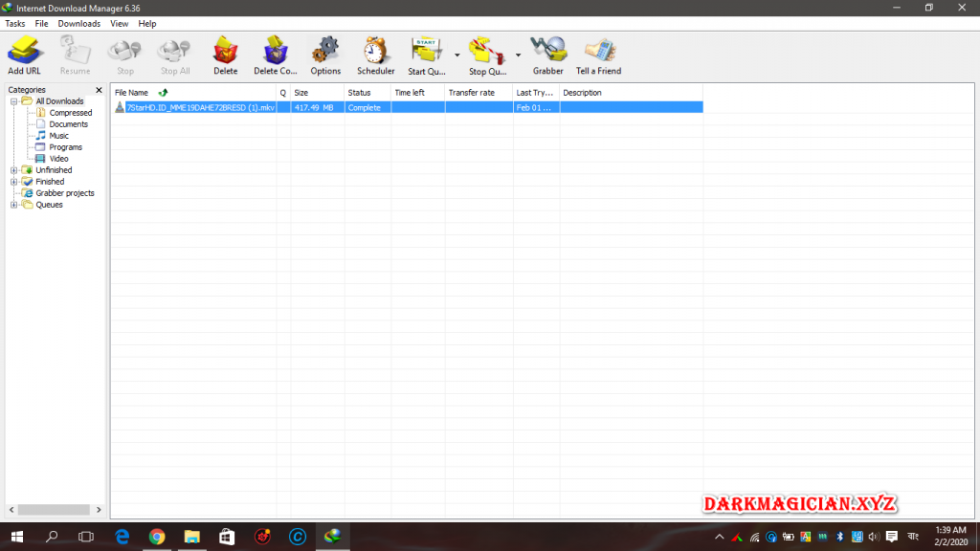Open taskbar search magnifier
This screenshot has height=551, width=980.
tap(52, 537)
